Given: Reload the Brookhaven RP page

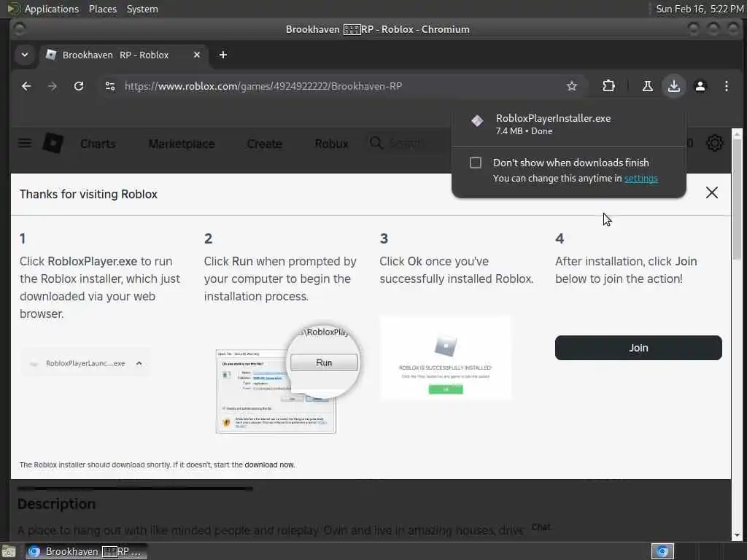Looking at the screenshot, I should (79, 86).
